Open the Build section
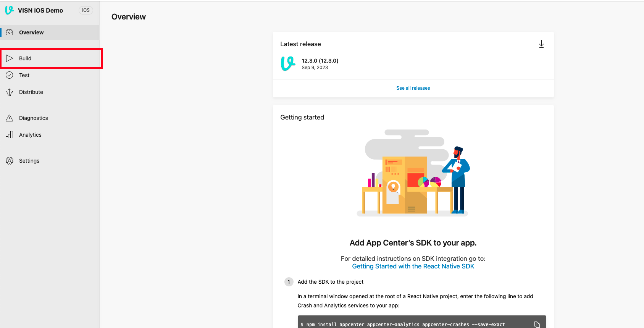Screen dimensions: 644x328 [50, 58]
